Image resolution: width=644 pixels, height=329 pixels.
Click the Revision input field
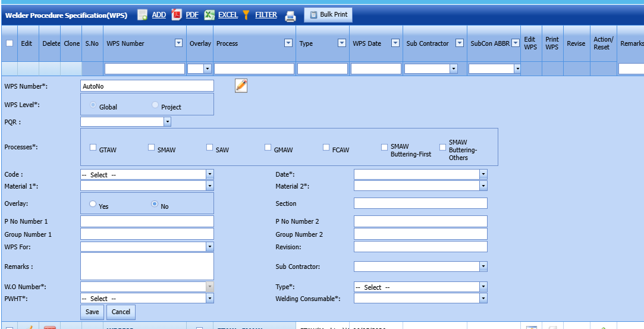coord(420,247)
